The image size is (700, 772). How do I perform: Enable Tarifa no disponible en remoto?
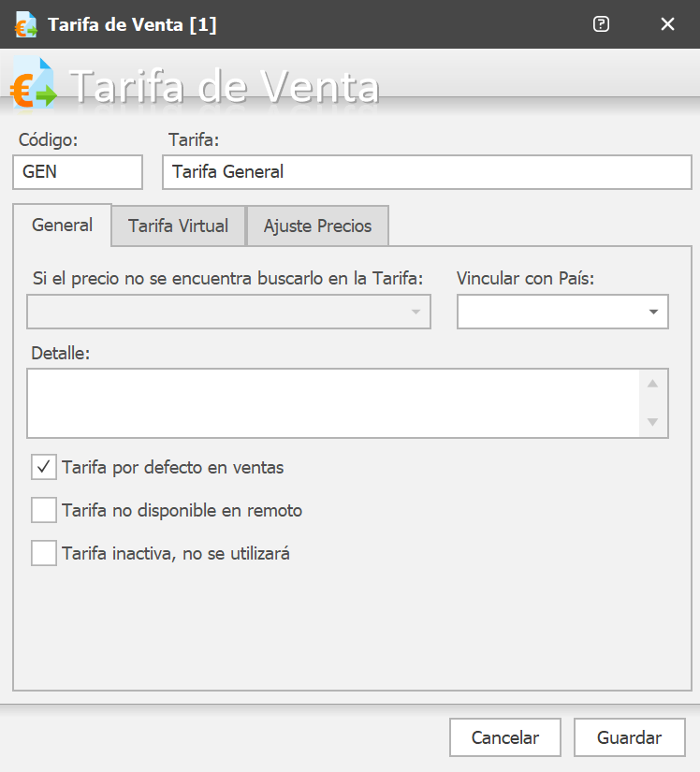coord(44,510)
